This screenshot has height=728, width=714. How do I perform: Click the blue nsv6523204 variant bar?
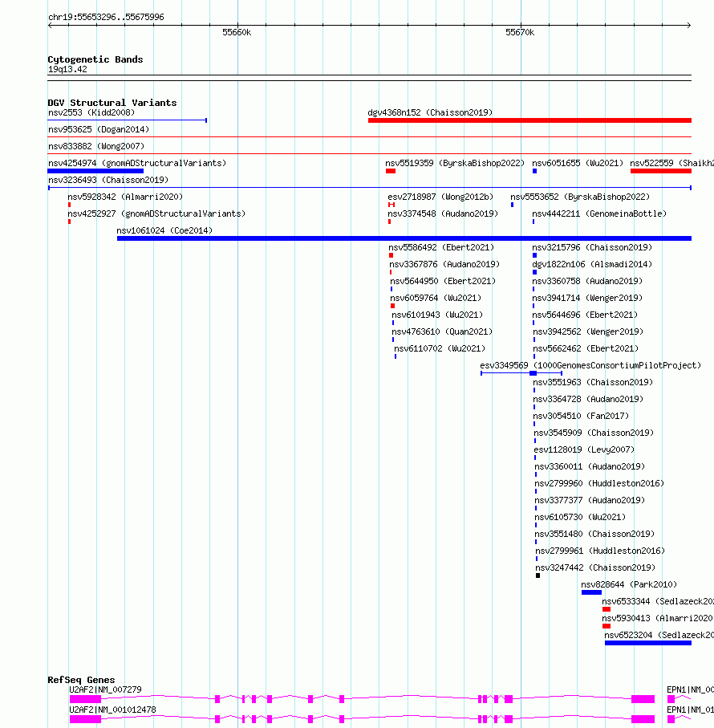coord(648,643)
